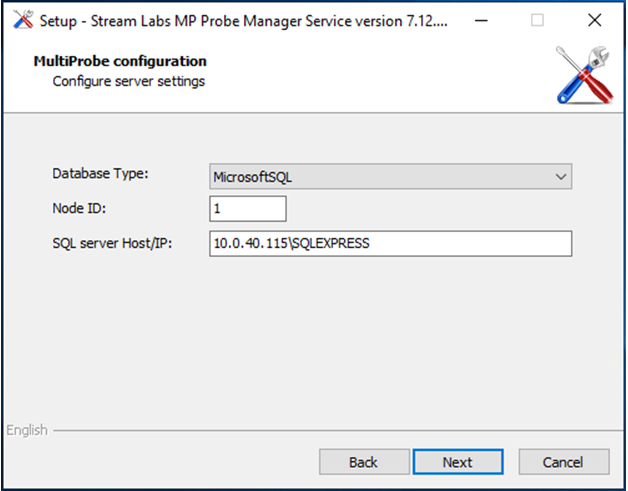The height and width of the screenshot is (491, 628).
Task: Click the greyed-out maximize button
Action: pos(538,20)
